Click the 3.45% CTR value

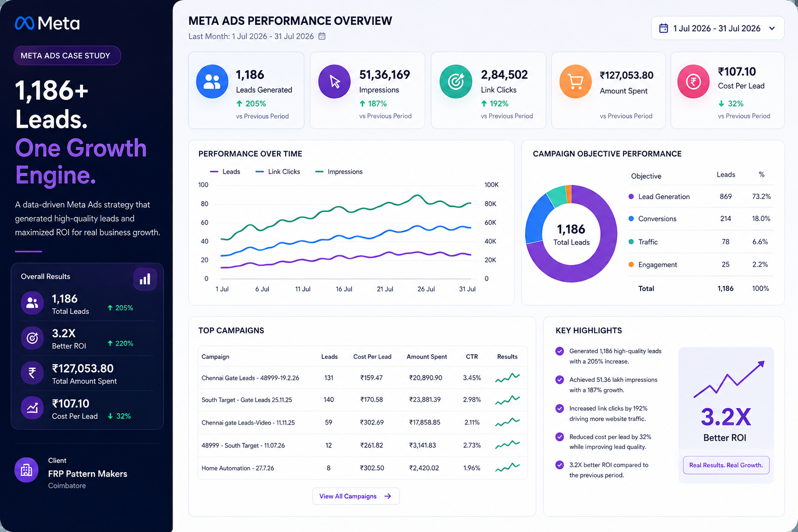[472, 378]
